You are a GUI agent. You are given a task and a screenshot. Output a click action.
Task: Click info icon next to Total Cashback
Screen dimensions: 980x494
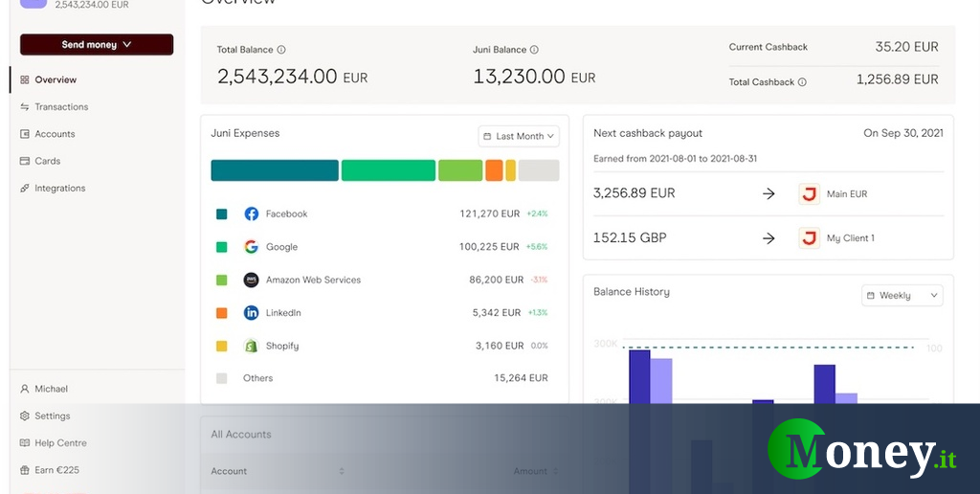tap(802, 82)
